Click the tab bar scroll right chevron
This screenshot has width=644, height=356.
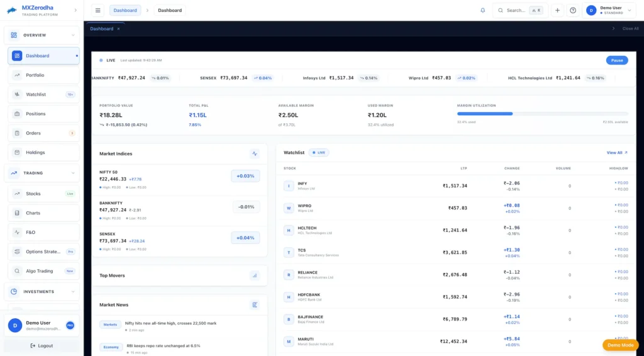coord(614,29)
